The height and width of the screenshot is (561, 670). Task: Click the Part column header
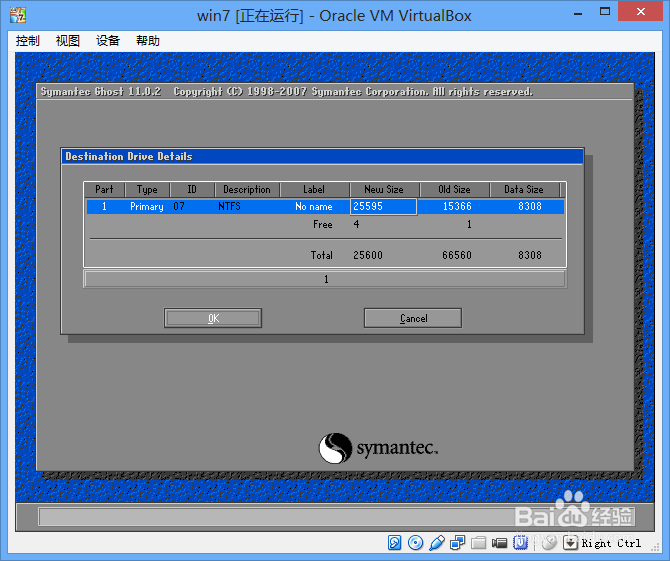click(104, 189)
